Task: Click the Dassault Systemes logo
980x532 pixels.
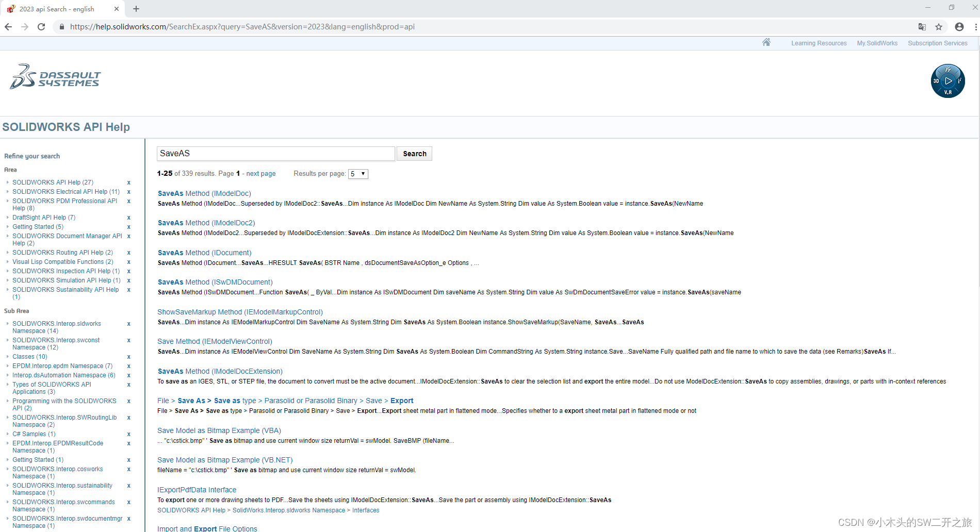Action: pyautogui.click(x=55, y=77)
